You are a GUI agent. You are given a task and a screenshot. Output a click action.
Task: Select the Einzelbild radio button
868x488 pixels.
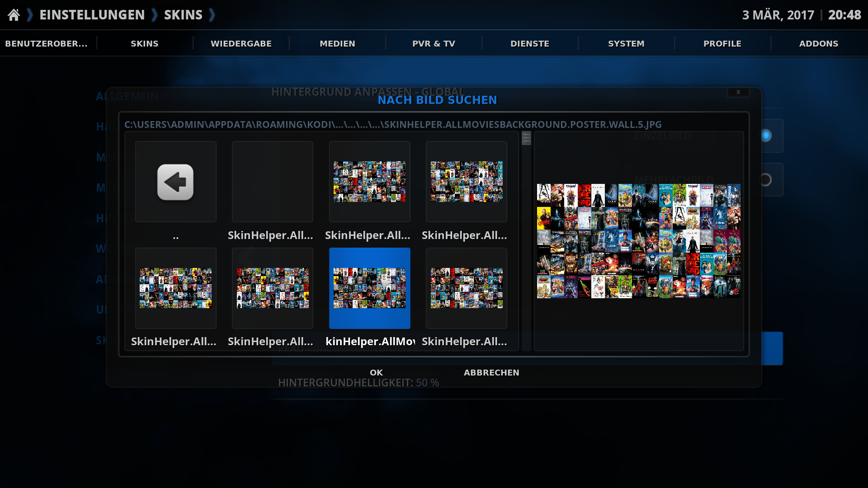pos(765,136)
